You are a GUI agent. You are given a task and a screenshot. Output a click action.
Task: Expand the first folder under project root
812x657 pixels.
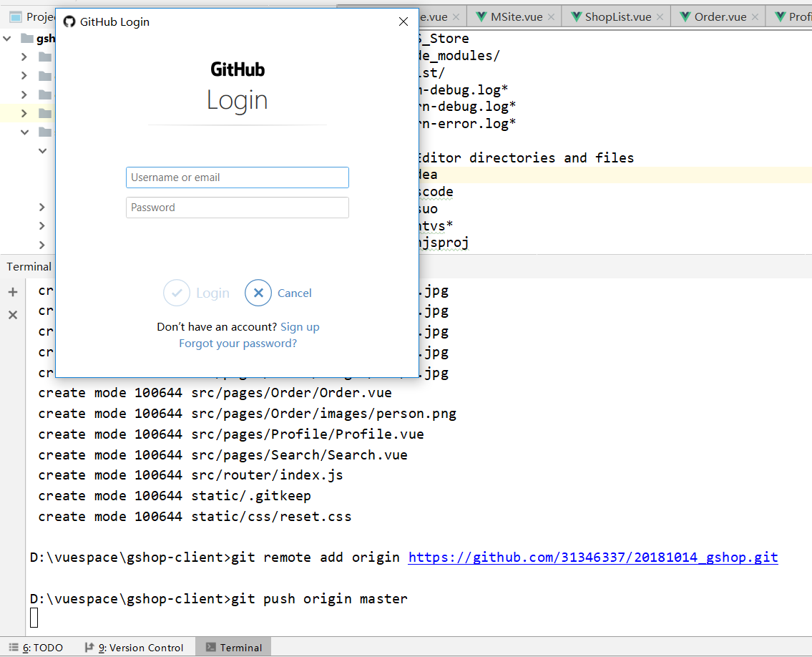24,57
